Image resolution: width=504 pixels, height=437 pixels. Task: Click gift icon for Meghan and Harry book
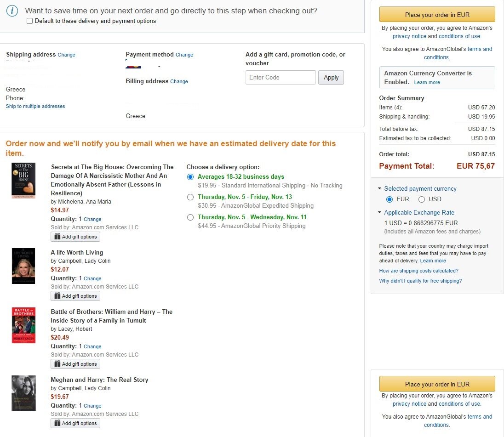(x=57, y=423)
